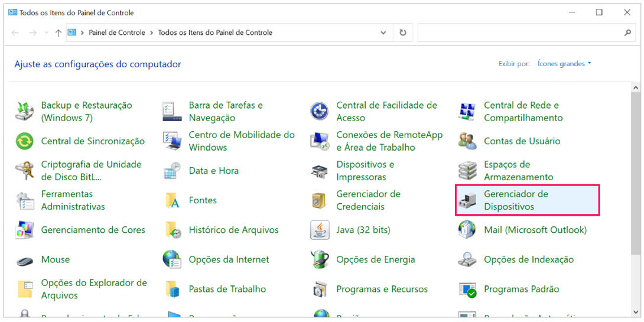Open the Ícones grandes view dropdown
The width and height of the screenshot is (644, 322).
(x=564, y=64)
